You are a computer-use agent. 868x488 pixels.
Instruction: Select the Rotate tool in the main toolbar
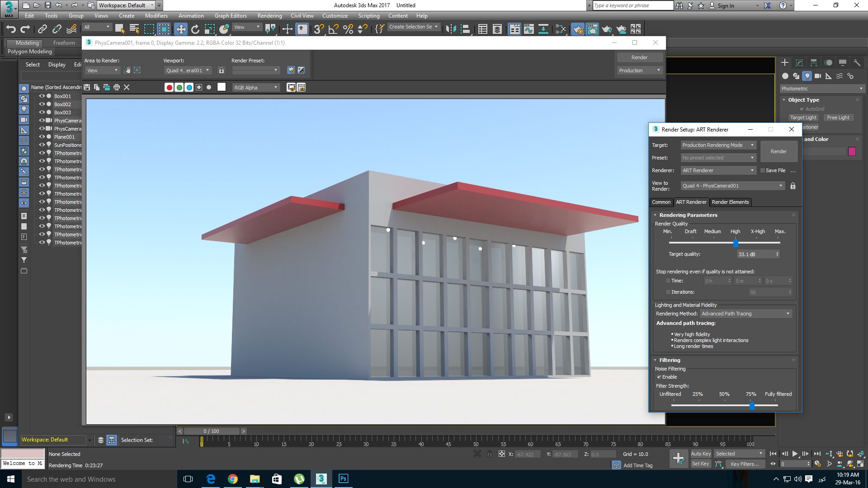(195, 29)
